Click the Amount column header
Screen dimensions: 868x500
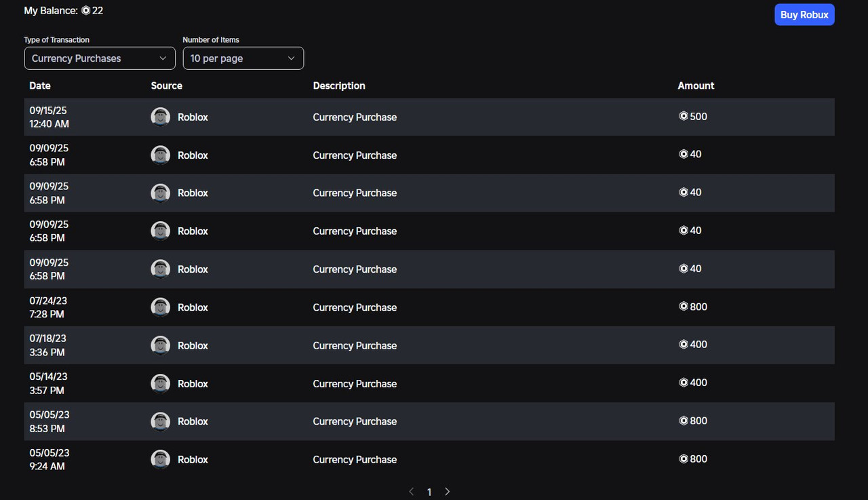(x=696, y=85)
